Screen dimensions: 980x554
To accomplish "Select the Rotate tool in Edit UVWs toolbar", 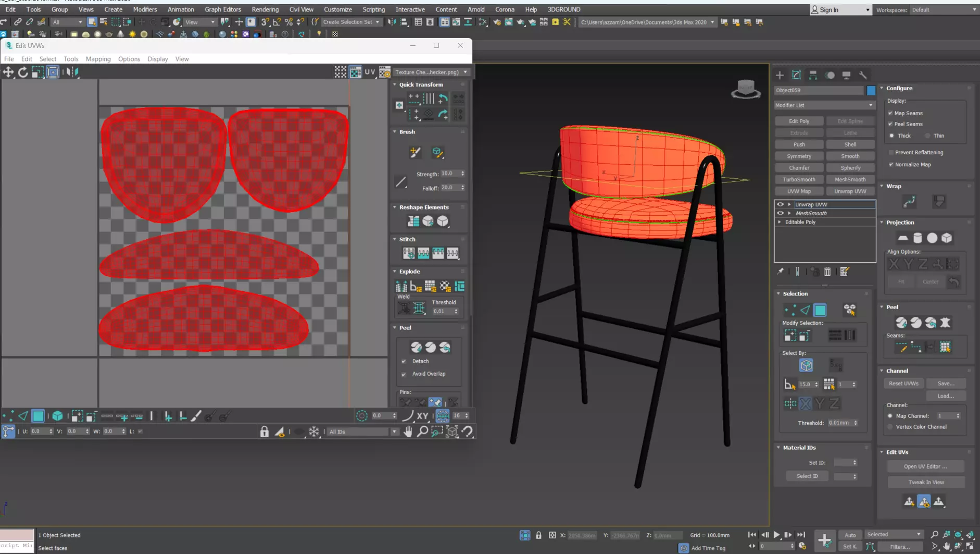I will point(23,72).
